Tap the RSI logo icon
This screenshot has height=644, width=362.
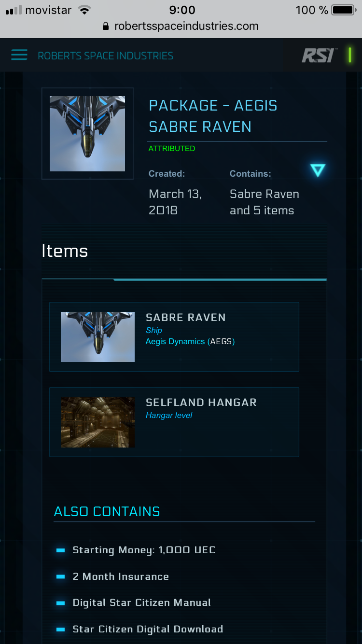(318, 56)
